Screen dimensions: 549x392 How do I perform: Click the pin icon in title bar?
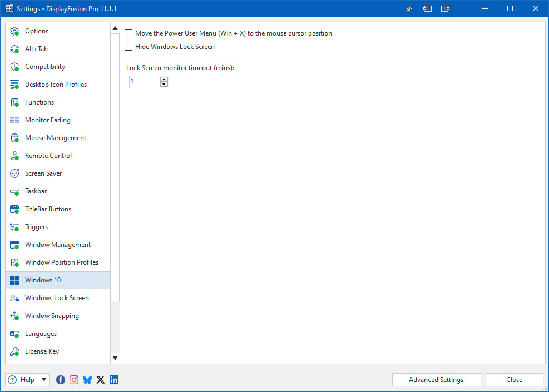pos(409,9)
